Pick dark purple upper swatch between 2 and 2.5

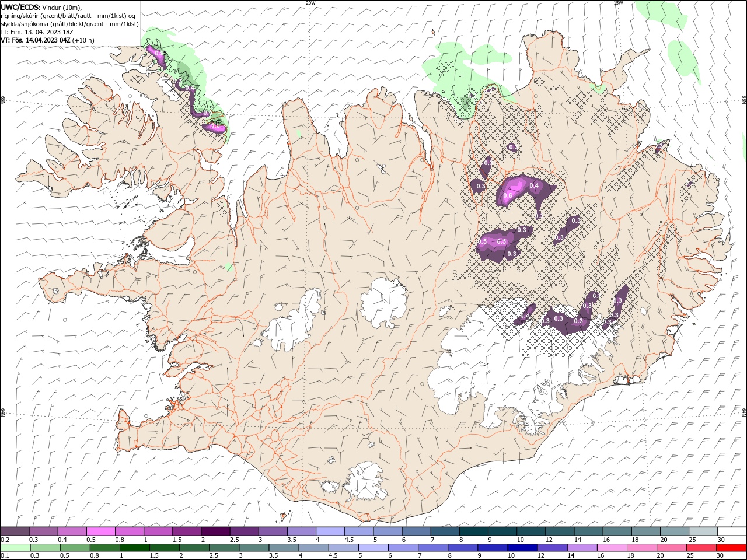click(215, 531)
